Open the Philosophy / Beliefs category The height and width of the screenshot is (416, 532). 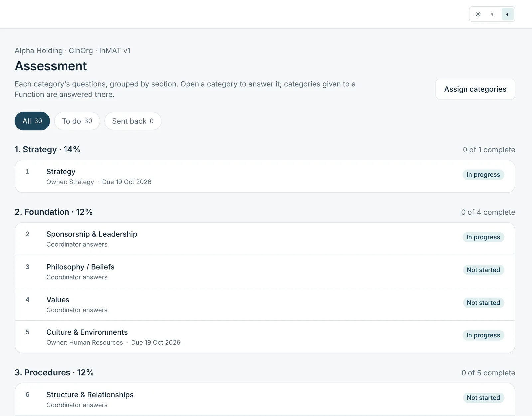[x=265, y=272]
